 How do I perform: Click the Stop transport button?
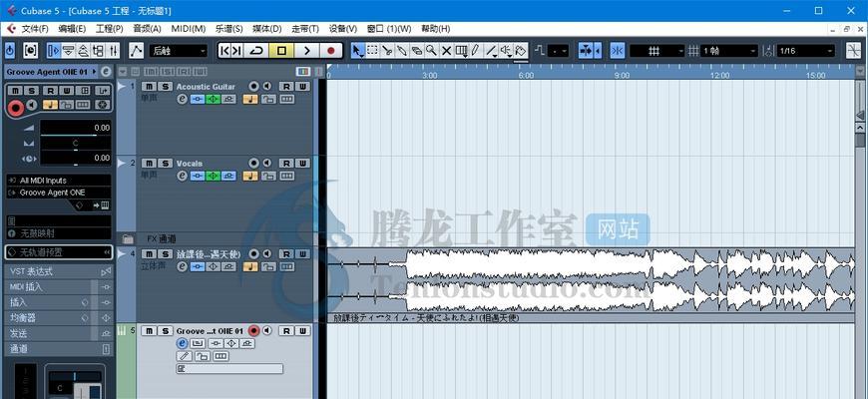click(x=281, y=51)
